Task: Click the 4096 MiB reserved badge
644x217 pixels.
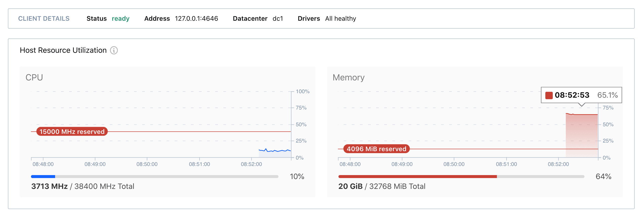Action: 376,149
